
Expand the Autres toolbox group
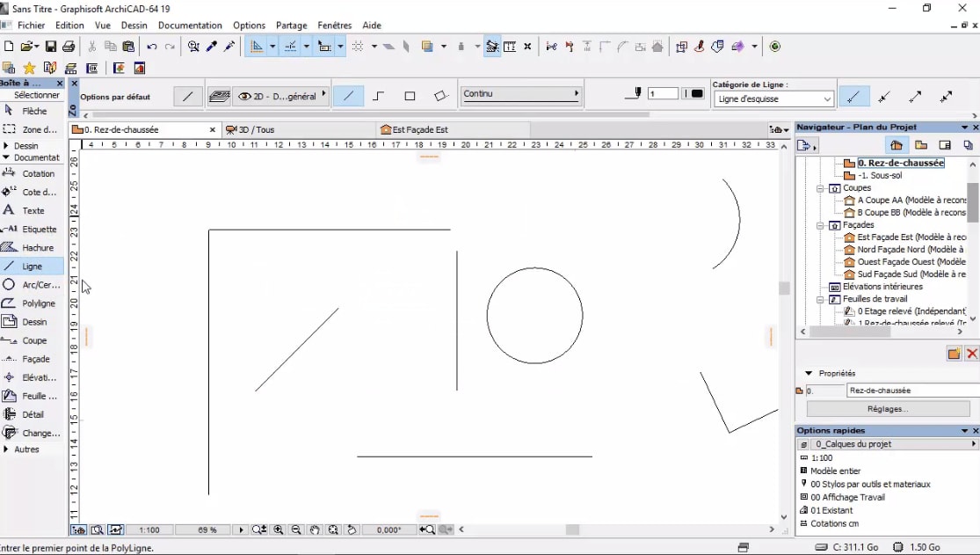[x=6, y=449]
